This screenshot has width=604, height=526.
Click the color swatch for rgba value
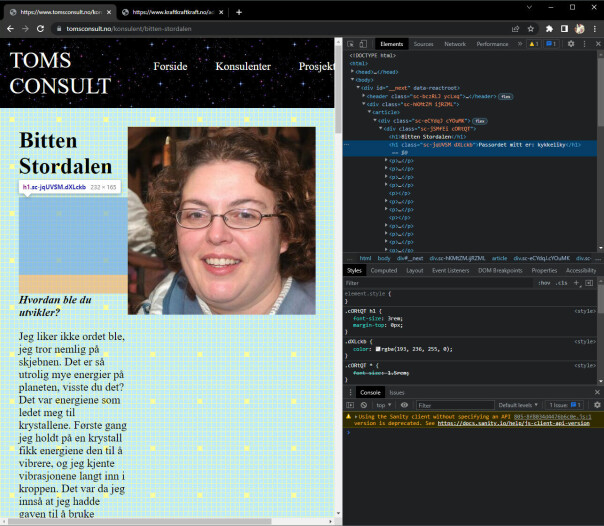pyautogui.click(x=378, y=349)
